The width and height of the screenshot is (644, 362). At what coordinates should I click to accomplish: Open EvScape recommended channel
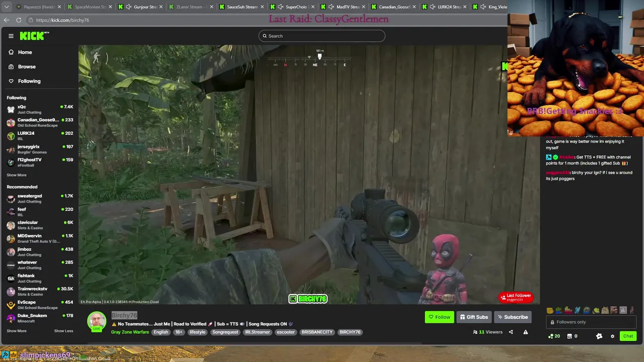[39, 305]
